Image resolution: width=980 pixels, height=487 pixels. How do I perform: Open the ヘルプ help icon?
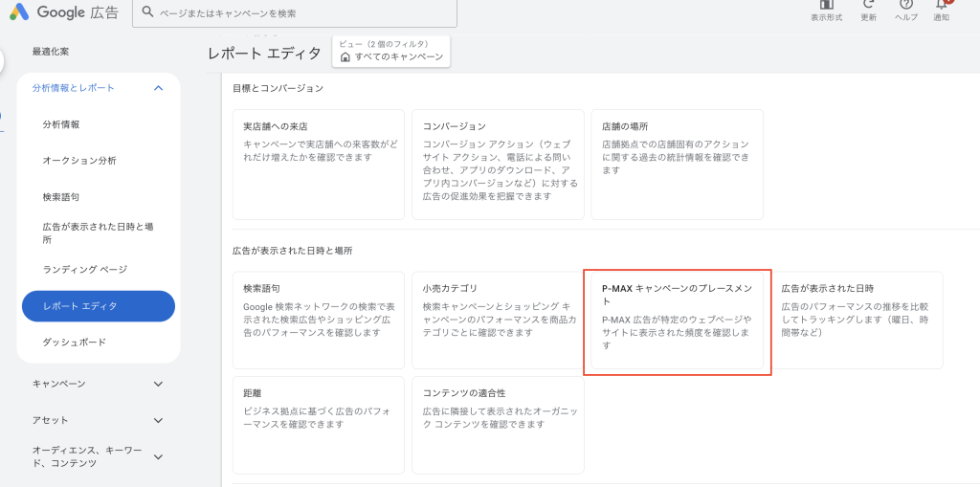(x=906, y=6)
